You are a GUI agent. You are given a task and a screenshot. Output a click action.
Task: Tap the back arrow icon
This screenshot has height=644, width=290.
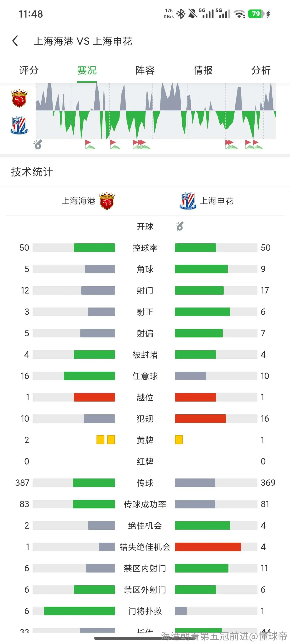(x=15, y=41)
